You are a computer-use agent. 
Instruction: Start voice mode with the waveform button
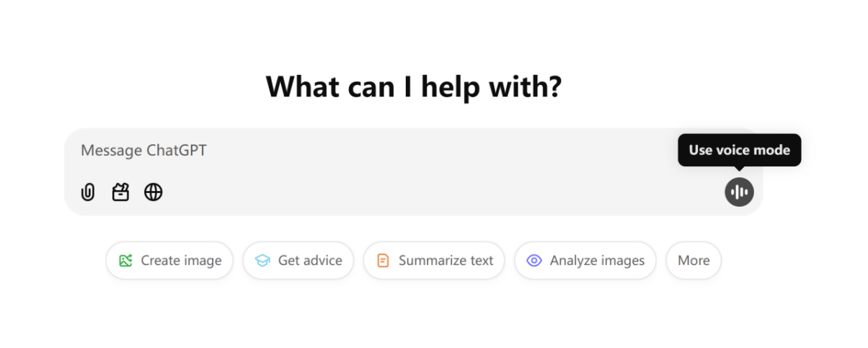point(739,192)
